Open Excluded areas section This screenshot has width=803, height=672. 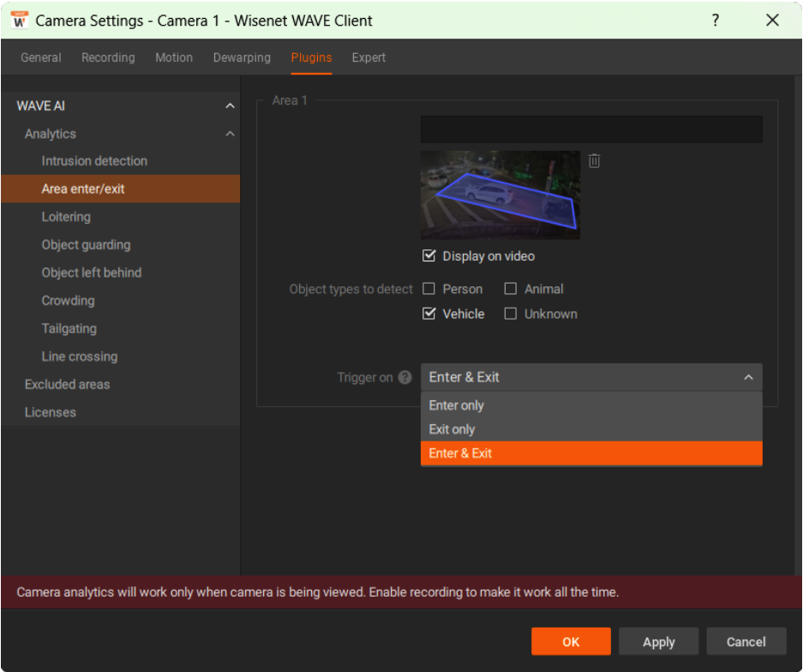point(120,384)
